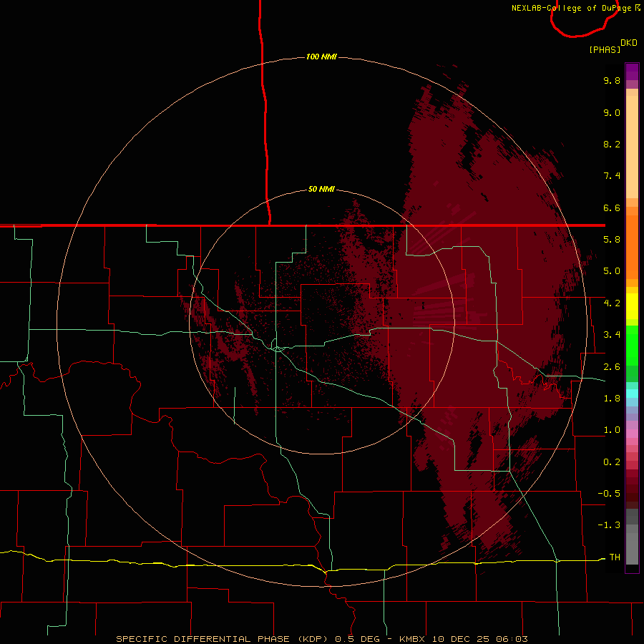Click the 1.8 value on the color scale
Viewport: 644px width, 644px height.
[612, 399]
